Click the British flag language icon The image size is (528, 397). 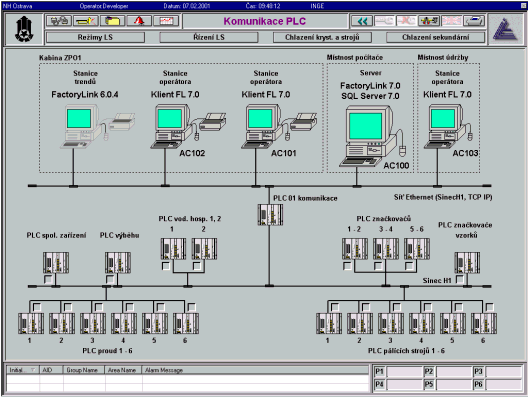point(451,21)
